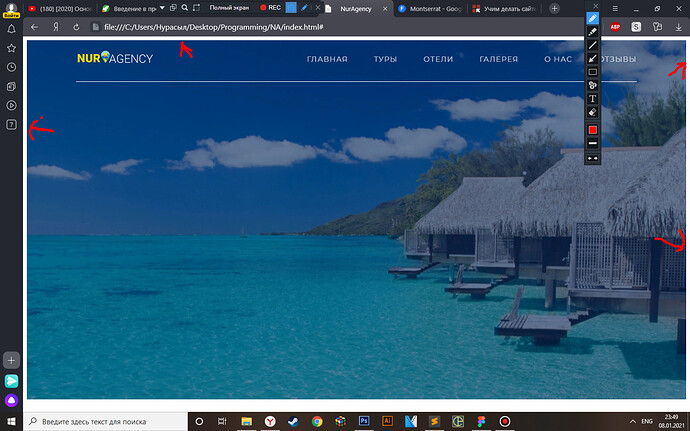
Task: Click the Windows taskbar search field
Action: coord(106,421)
